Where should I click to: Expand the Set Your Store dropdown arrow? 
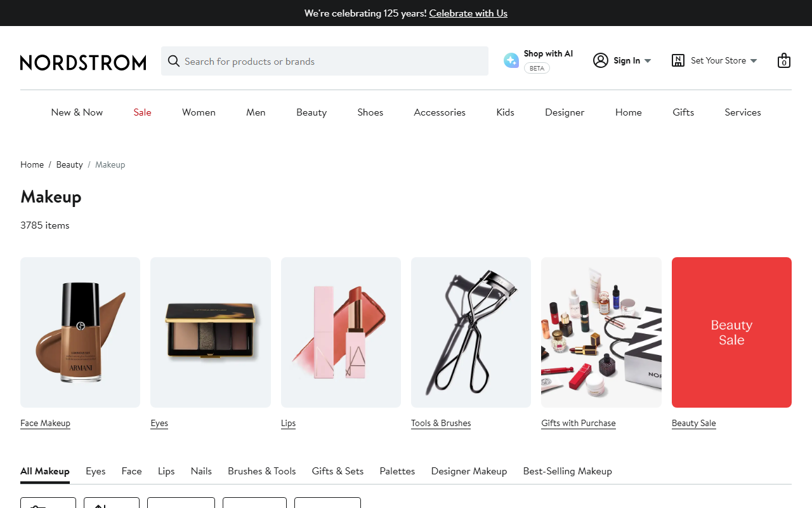754,61
